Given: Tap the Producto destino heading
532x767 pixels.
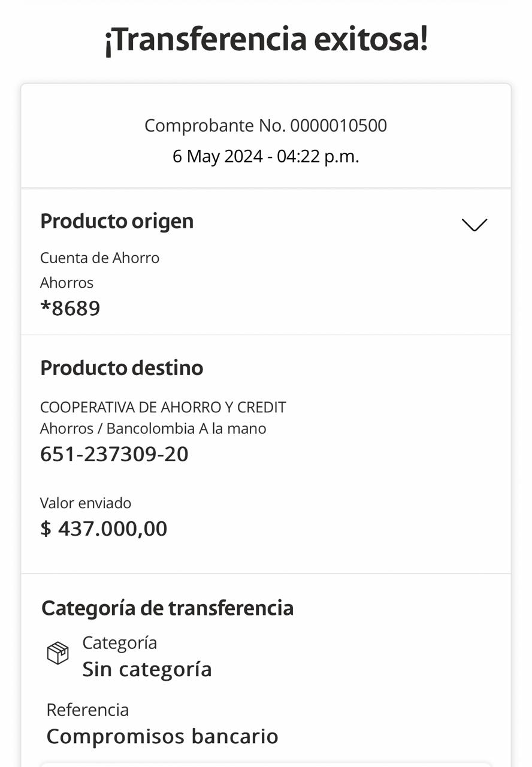Looking at the screenshot, I should click(122, 367).
